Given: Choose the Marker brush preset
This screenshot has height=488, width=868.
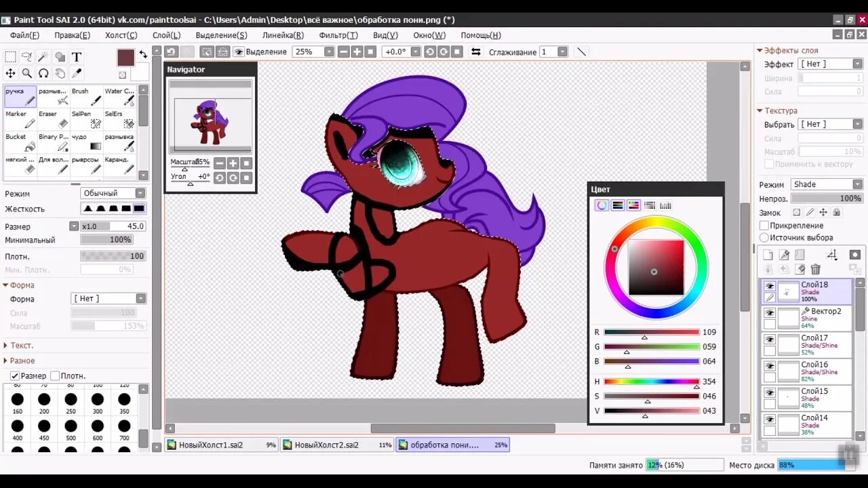Looking at the screenshot, I should 20,119.
